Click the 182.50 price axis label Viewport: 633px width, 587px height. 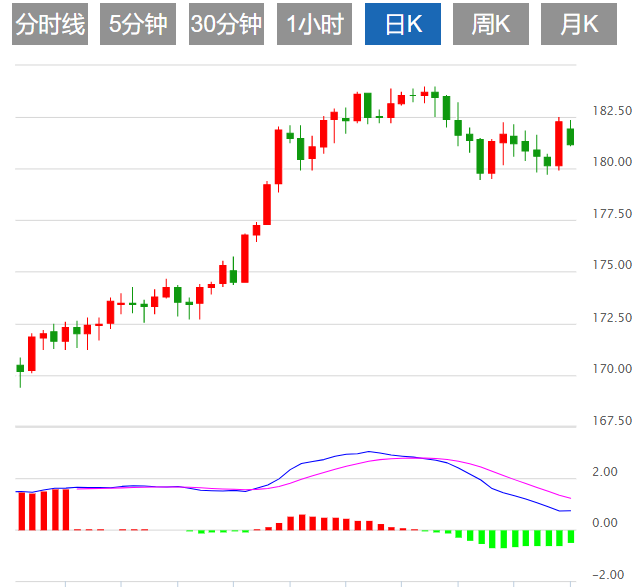[x=612, y=111]
